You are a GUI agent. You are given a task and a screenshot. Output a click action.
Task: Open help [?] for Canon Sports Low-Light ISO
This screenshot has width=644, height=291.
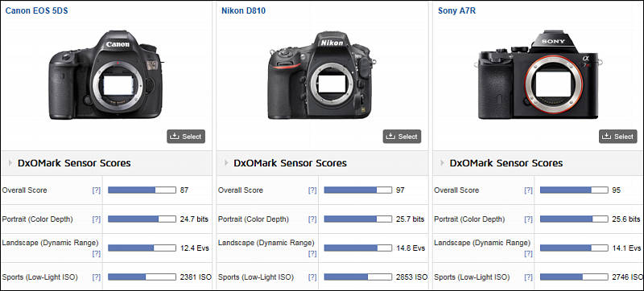pyautogui.click(x=96, y=277)
